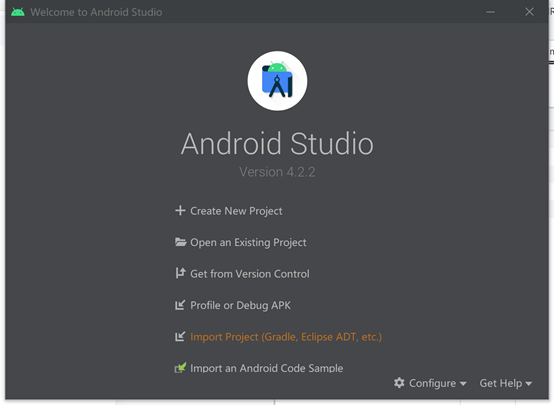Close the Welcome to Android Studio window
554x405 pixels.
coord(529,12)
